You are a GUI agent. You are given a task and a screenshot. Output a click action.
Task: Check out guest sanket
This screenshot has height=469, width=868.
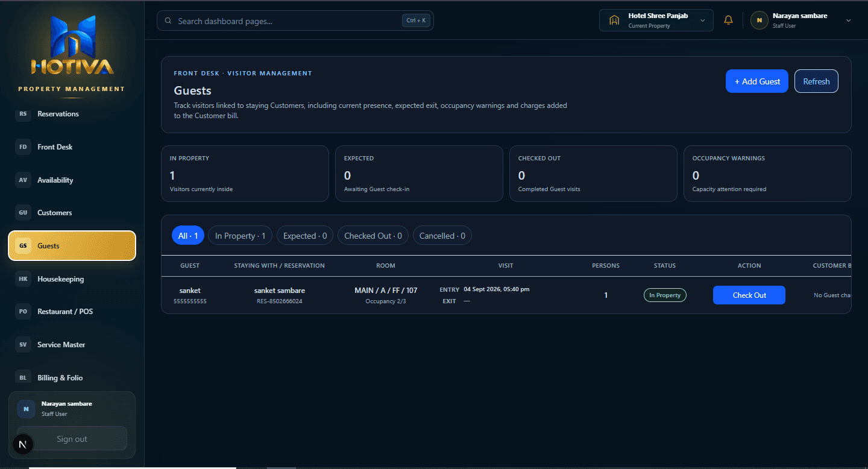(749, 295)
